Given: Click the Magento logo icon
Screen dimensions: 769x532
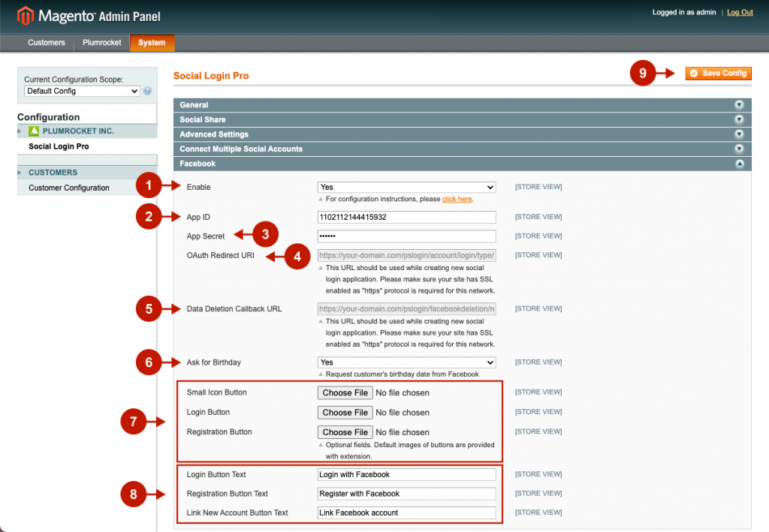Looking at the screenshot, I should coord(25,15).
